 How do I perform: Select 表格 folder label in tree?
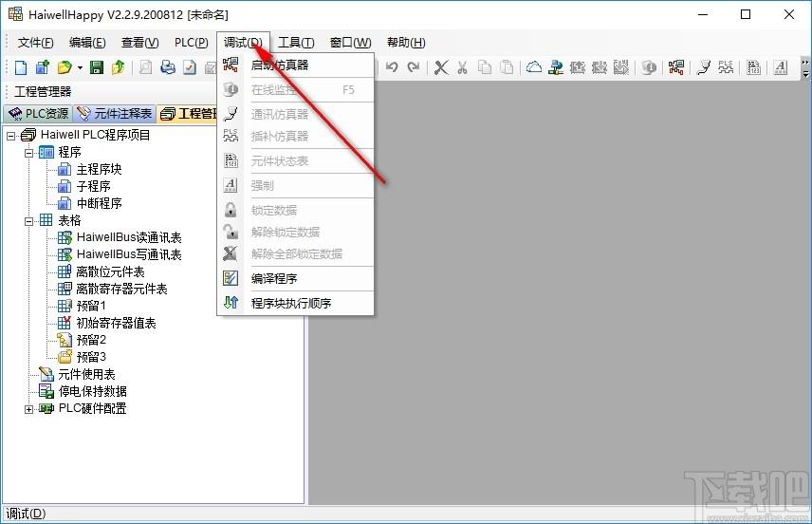(69, 221)
